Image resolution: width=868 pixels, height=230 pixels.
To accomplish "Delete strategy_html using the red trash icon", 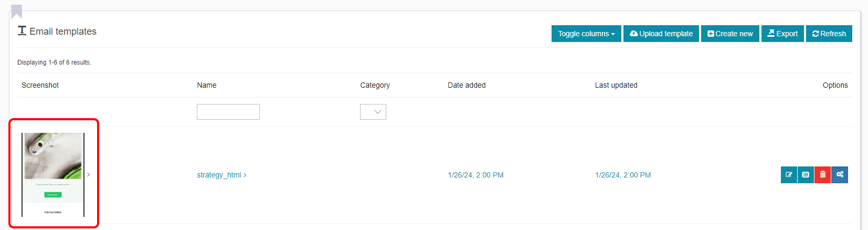I will [822, 175].
